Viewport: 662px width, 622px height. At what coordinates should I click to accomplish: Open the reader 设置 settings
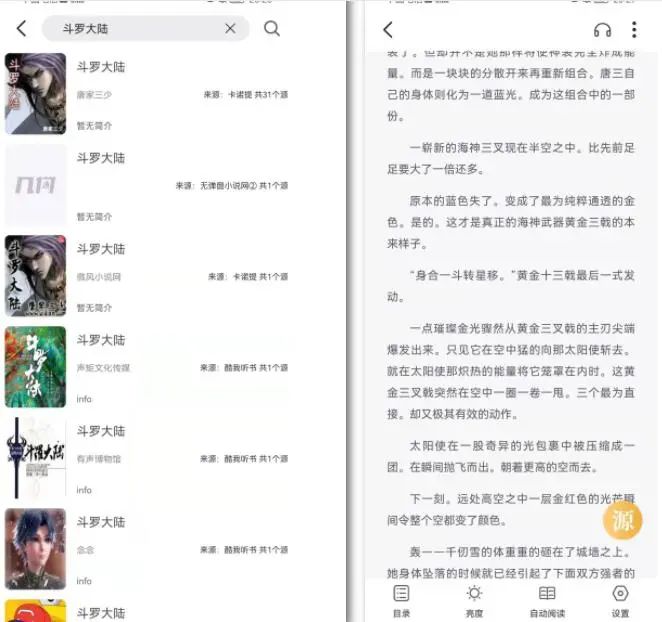pos(620,601)
